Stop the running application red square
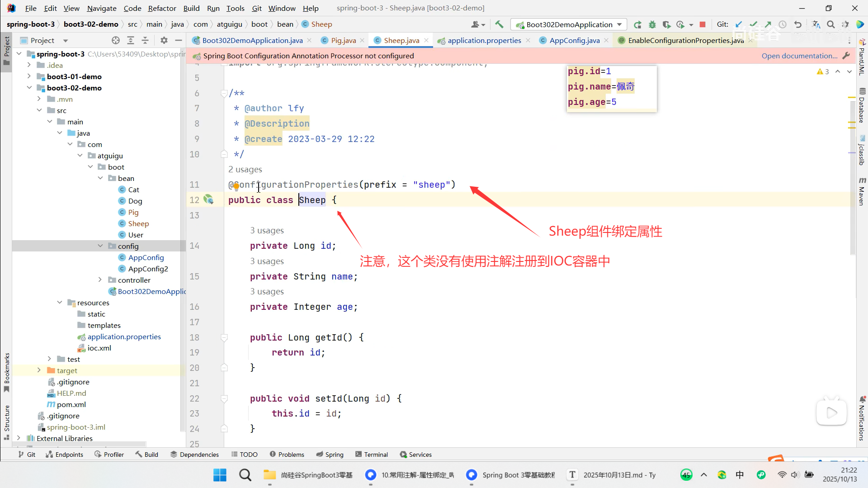The image size is (868, 488). (703, 24)
